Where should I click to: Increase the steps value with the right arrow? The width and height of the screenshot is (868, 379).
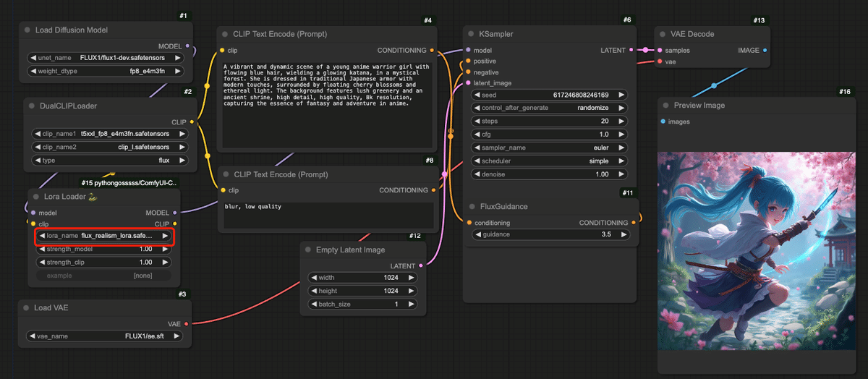click(622, 121)
